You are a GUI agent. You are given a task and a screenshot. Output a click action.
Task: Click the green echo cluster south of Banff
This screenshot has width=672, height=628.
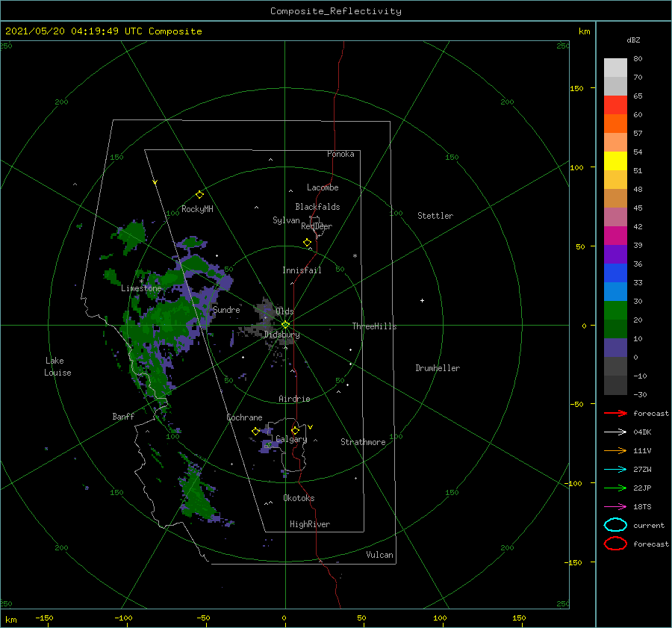click(198, 493)
